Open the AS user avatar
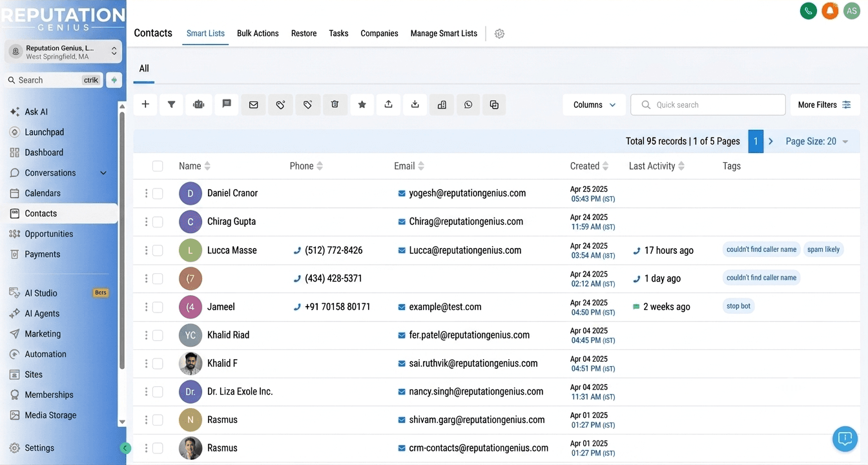The width and height of the screenshot is (868, 465). [x=852, y=10]
